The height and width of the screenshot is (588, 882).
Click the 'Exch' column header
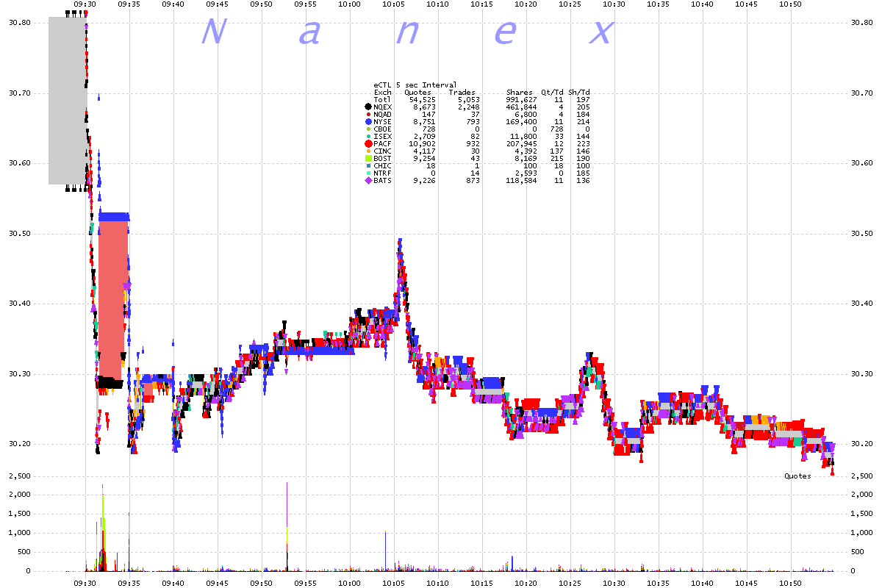pos(382,93)
